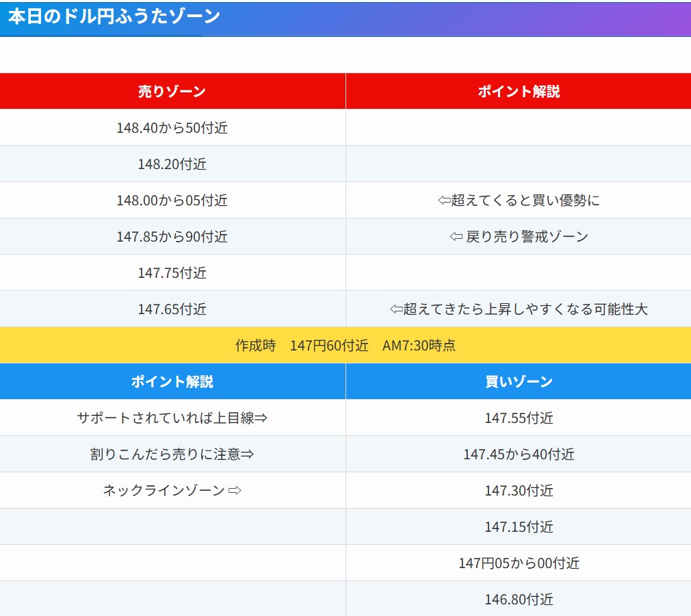Screen dimensions: 691x616
Task: Click the 147.65付近 cell
Action: coord(172,309)
